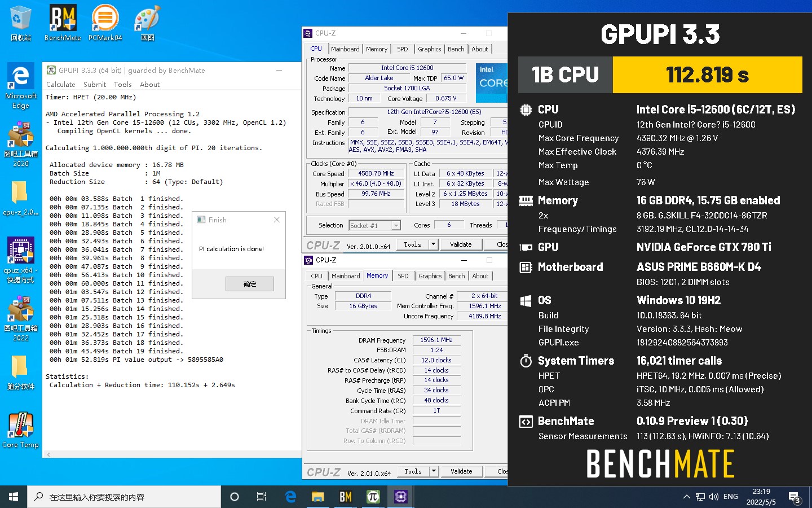Click the CAS# Latency 12.0 clocks value

click(x=436, y=360)
